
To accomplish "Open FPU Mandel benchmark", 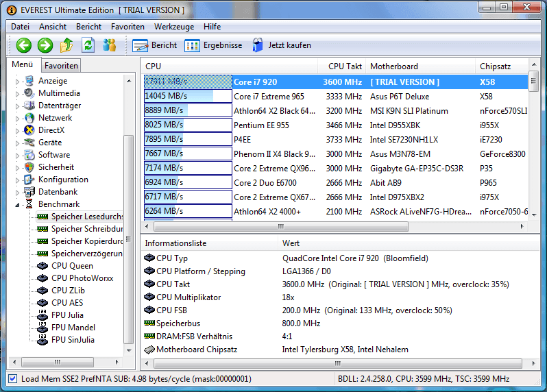I will 66,327.
